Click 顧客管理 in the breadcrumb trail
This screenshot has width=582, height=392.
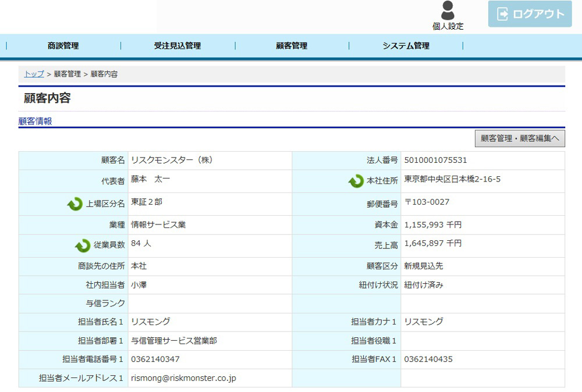(x=68, y=74)
